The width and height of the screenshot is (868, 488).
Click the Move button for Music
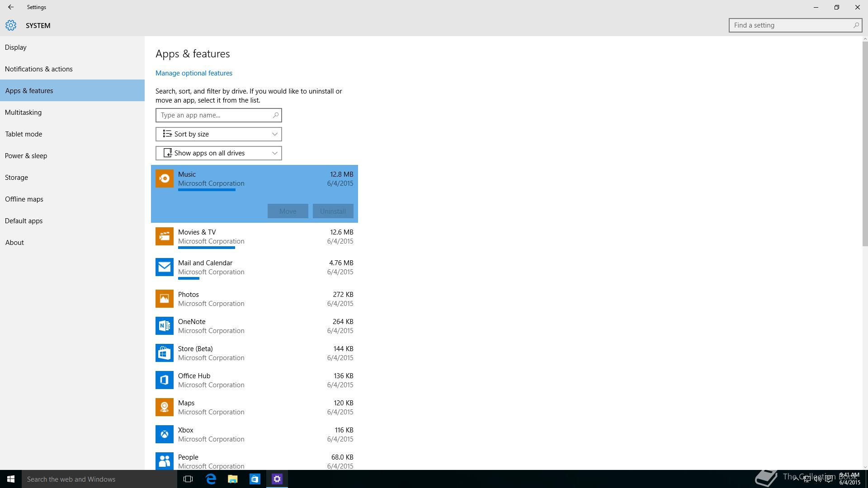(x=288, y=211)
